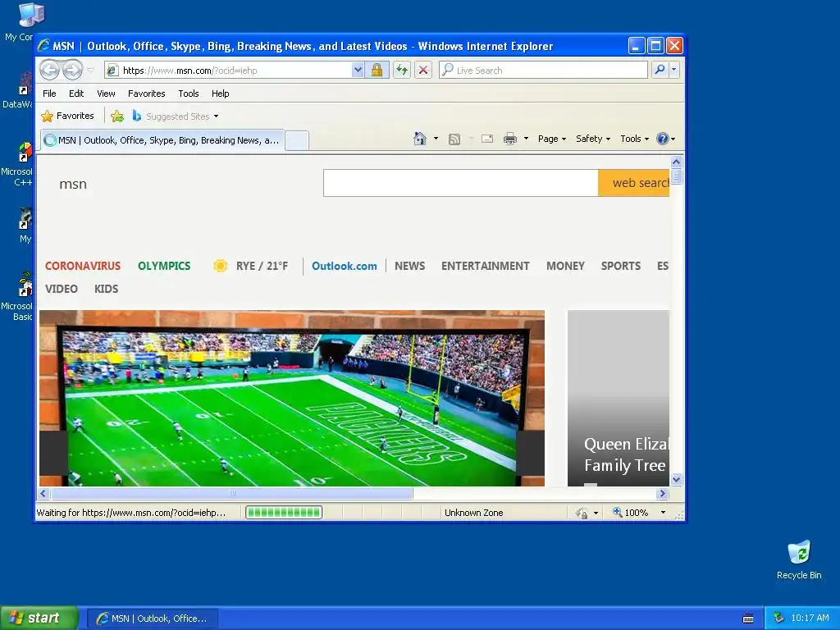Click the Refresh page icon

402,71
